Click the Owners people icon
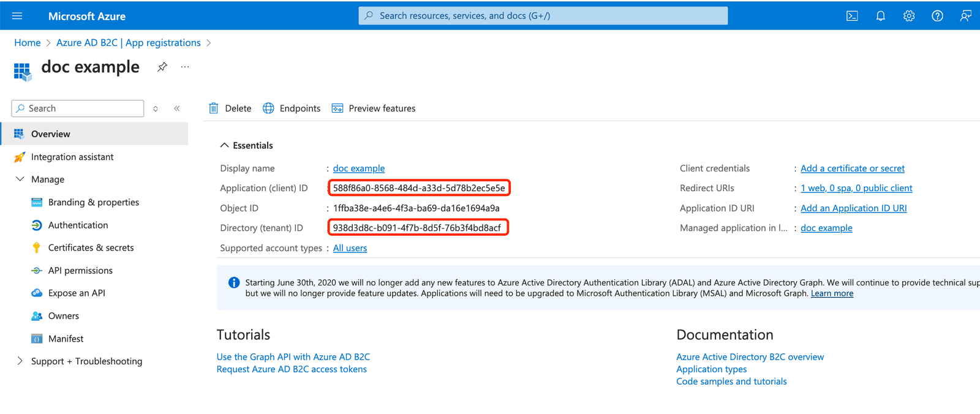 [37, 316]
